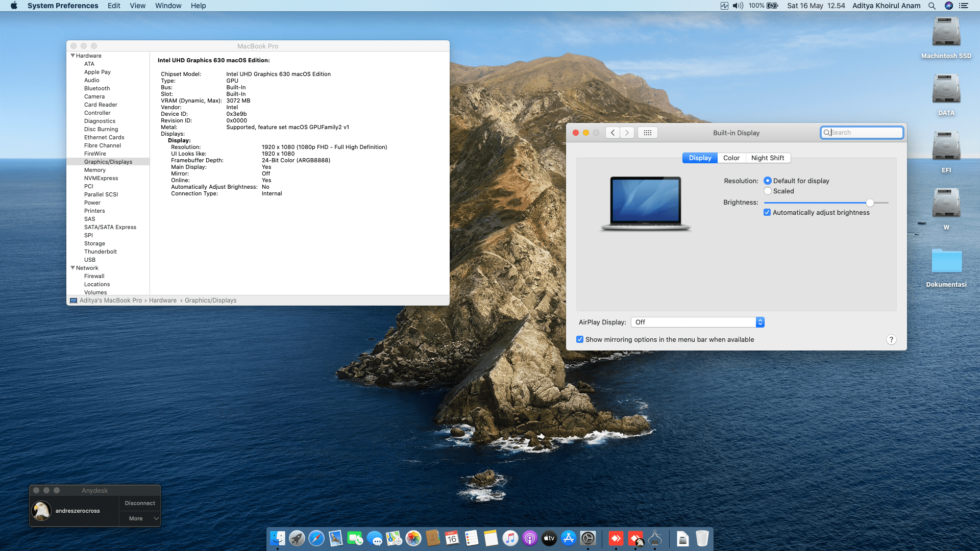This screenshot has width=980, height=551.
Task: Toggle Automatically adjust brightness checkbox
Action: [767, 212]
